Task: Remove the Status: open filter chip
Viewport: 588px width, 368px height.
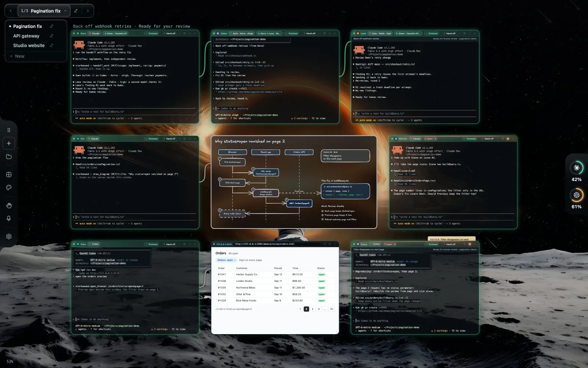Action: 235,260
